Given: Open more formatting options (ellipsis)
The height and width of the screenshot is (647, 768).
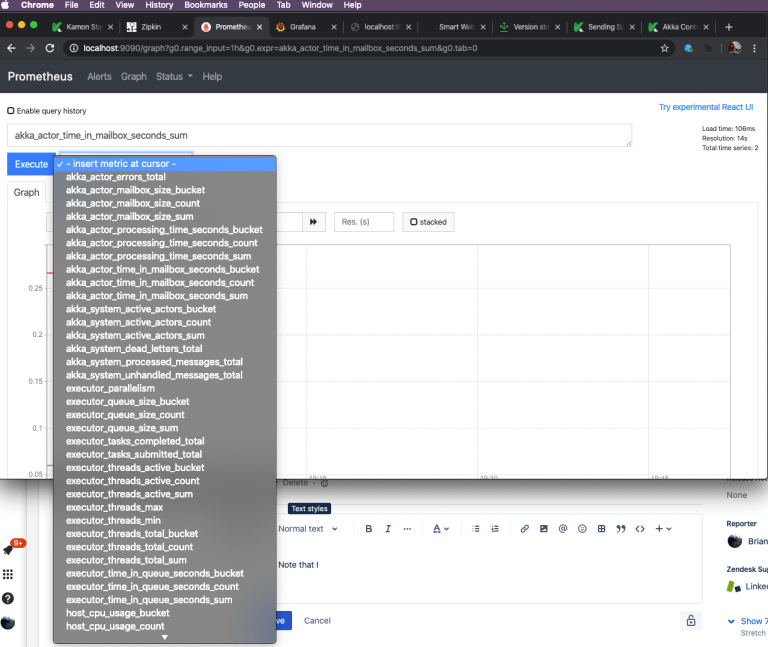Looking at the screenshot, I should [x=407, y=528].
